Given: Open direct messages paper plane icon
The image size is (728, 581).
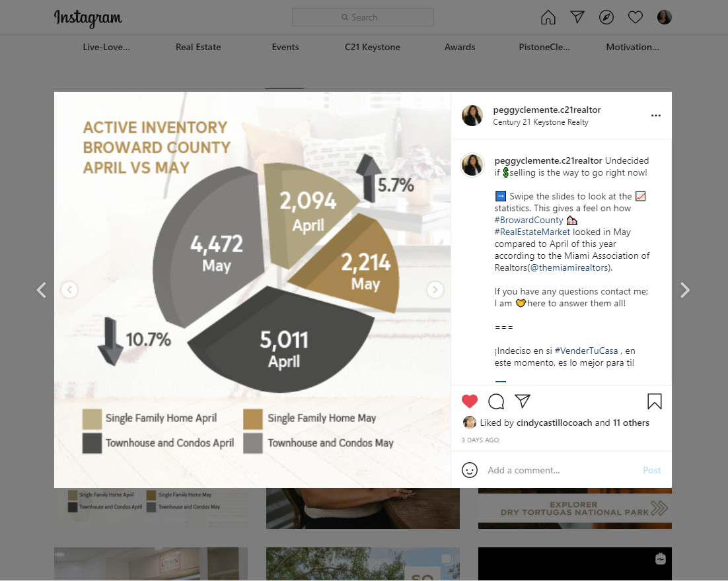Looking at the screenshot, I should click(577, 17).
